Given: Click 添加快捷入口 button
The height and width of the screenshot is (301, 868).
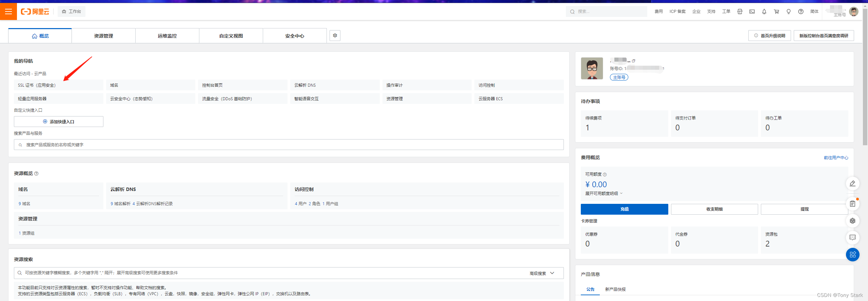Looking at the screenshot, I should coord(59,122).
